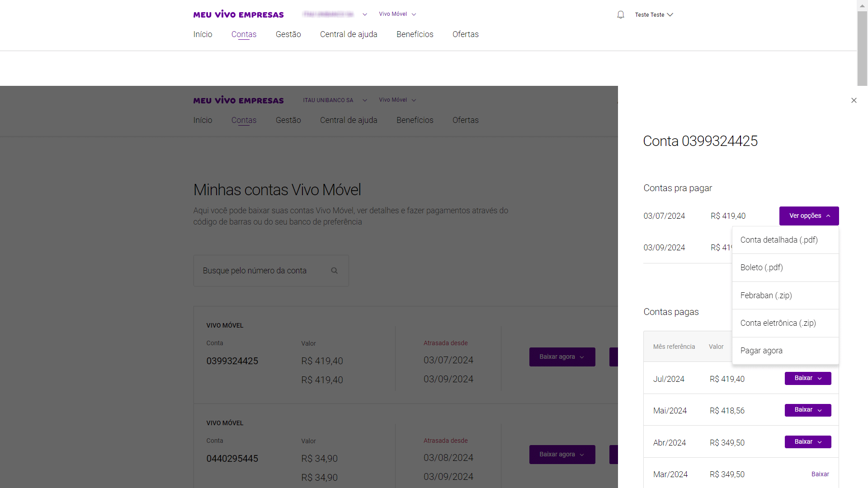Select Conta detalhada (.pdf) option
This screenshot has height=488, width=868.
coord(786,240)
